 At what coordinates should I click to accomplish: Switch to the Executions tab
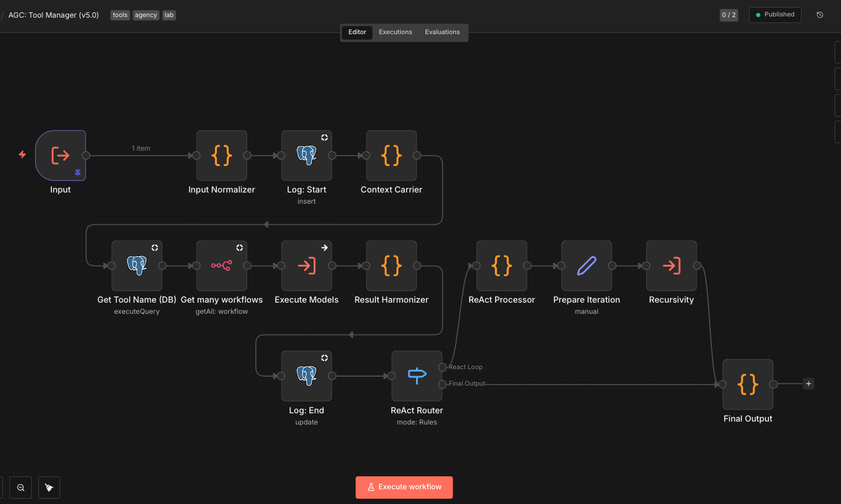point(395,32)
